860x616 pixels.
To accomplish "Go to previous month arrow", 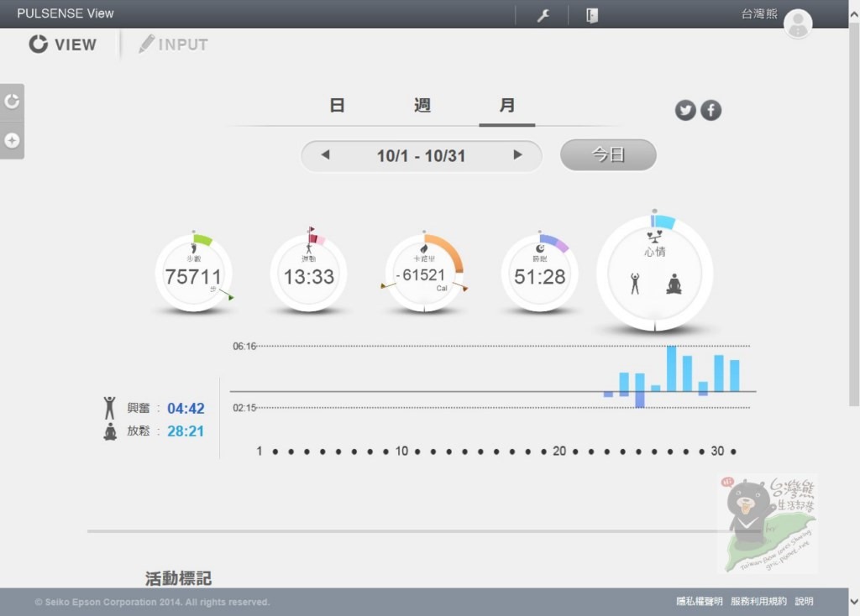I will tap(325, 155).
